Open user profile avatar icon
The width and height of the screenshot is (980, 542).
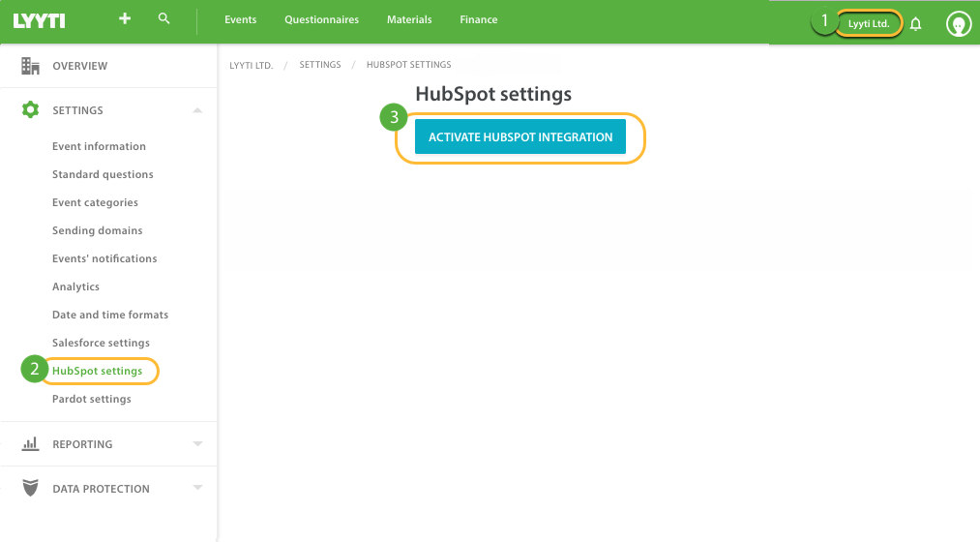click(x=959, y=24)
